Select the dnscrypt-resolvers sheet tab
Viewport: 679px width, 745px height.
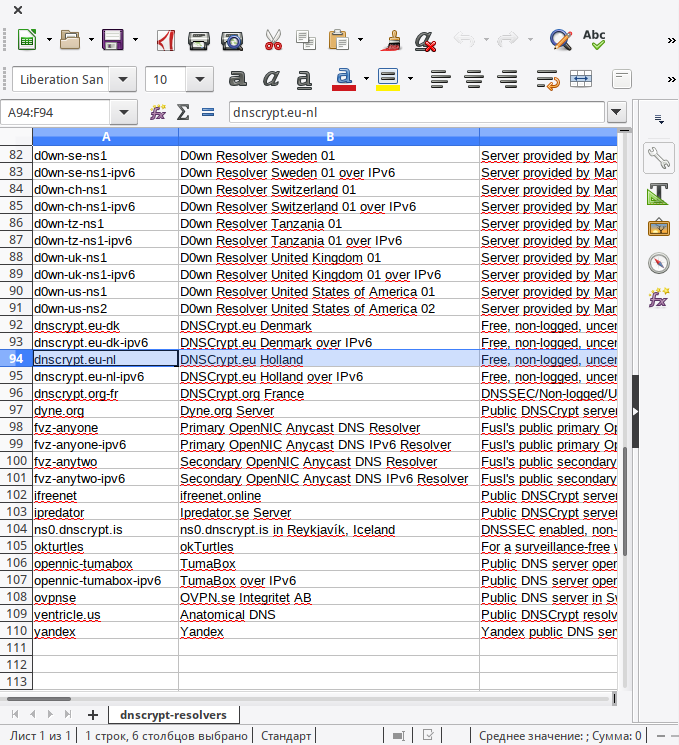pyautogui.click(x=173, y=714)
